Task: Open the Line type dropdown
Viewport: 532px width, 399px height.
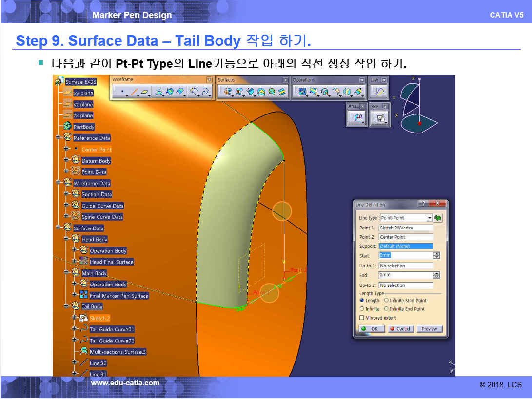Action: coord(430,218)
